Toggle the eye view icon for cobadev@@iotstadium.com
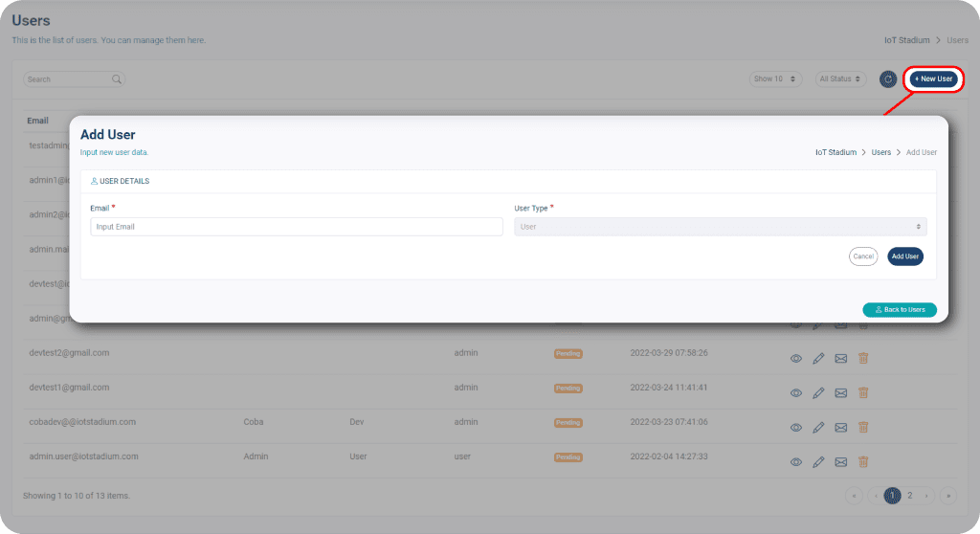 pyautogui.click(x=795, y=427)
